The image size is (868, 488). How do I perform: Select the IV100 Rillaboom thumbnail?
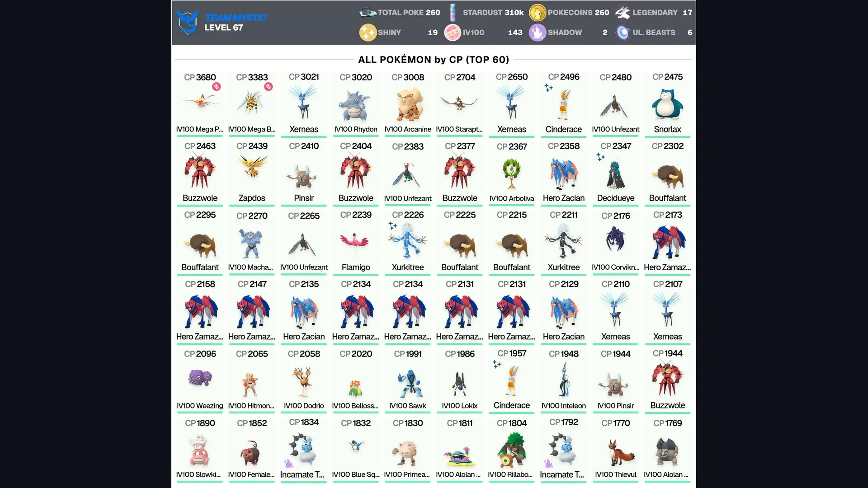point(512,449)
